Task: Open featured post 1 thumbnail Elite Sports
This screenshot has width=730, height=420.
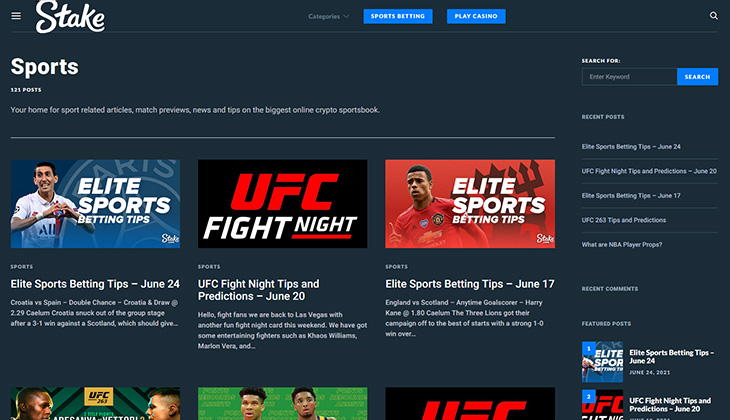Action: (x=602, y=362)
